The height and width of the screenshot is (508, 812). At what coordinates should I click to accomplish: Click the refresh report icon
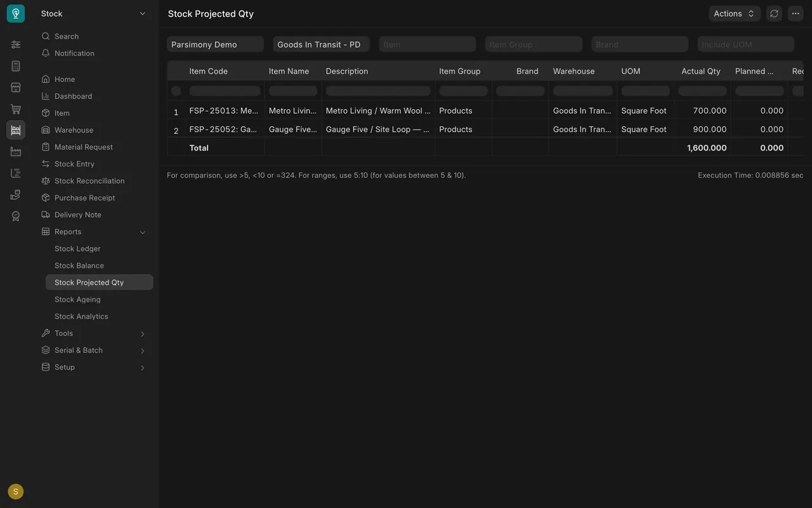pos(774,13)
